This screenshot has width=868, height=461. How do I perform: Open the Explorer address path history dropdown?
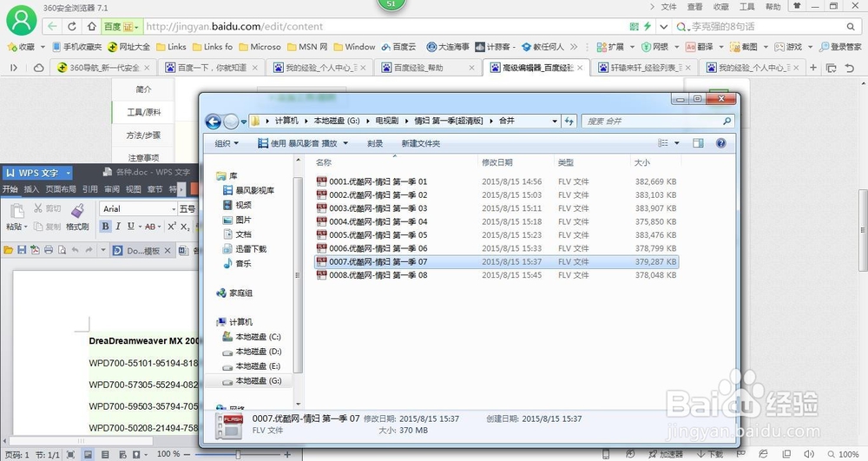tap(554, 122)
